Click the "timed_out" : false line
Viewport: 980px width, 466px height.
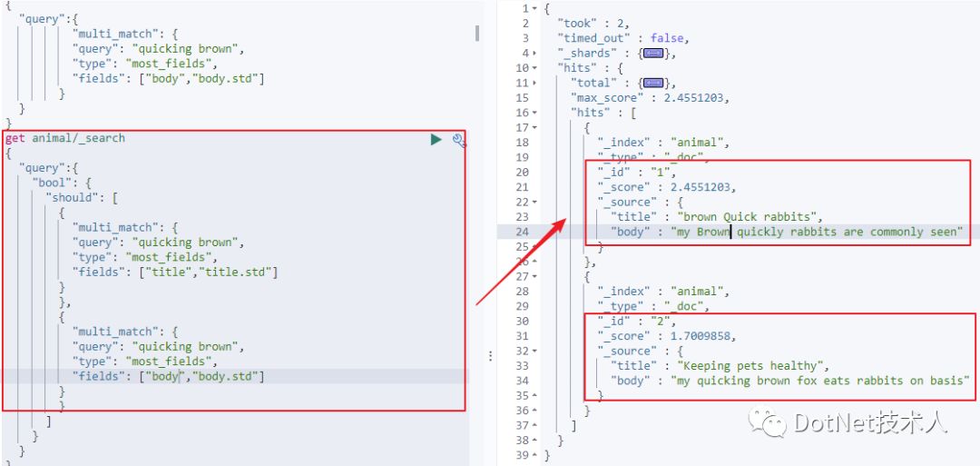622,38
